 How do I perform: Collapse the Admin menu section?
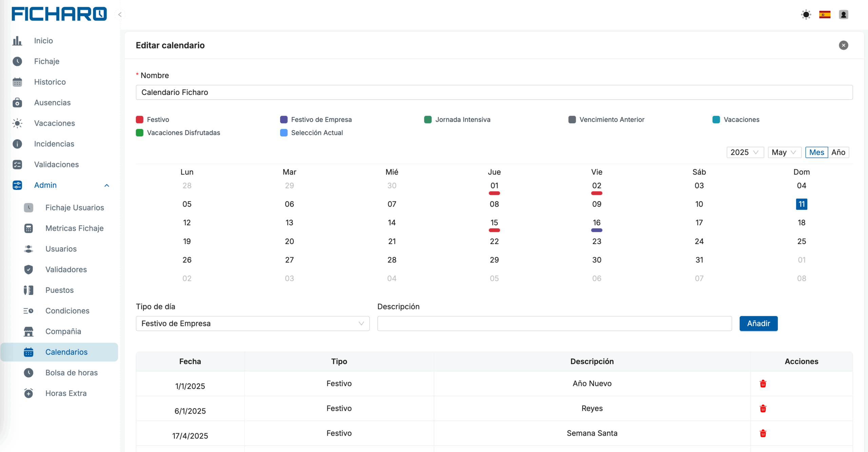[x=106, y=185]
